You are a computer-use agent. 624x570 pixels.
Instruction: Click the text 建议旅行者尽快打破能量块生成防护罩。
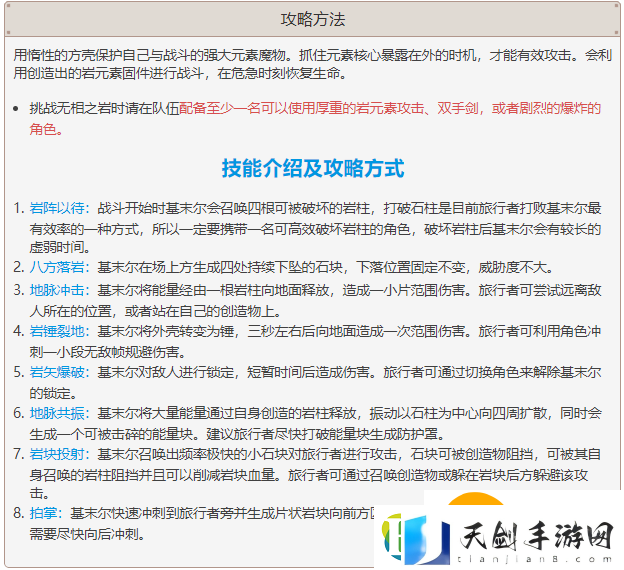(326, 434)
